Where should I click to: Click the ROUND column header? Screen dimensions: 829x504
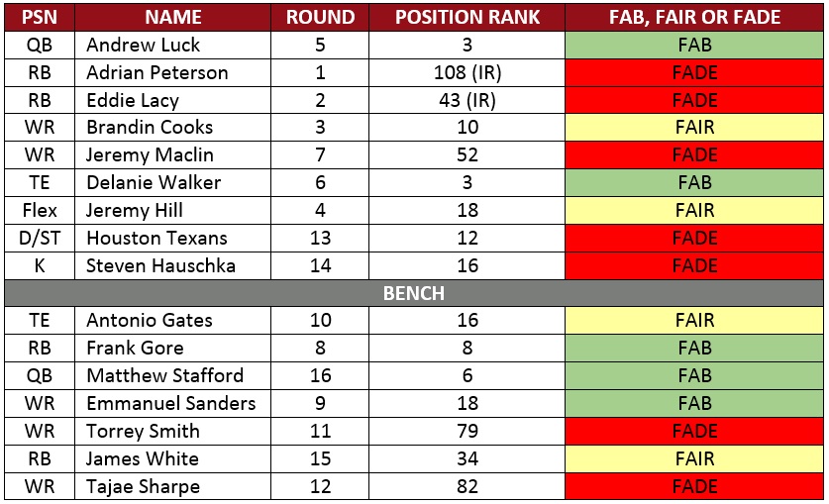(320, 17)
